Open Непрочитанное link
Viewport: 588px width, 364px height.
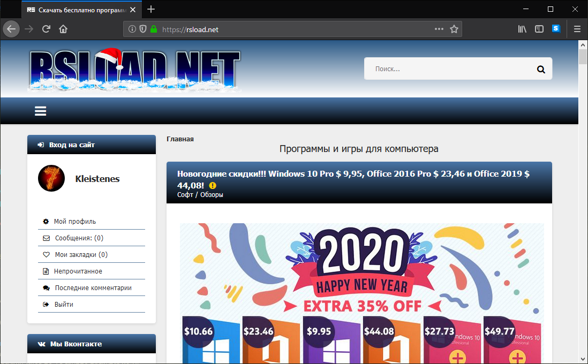78,271
